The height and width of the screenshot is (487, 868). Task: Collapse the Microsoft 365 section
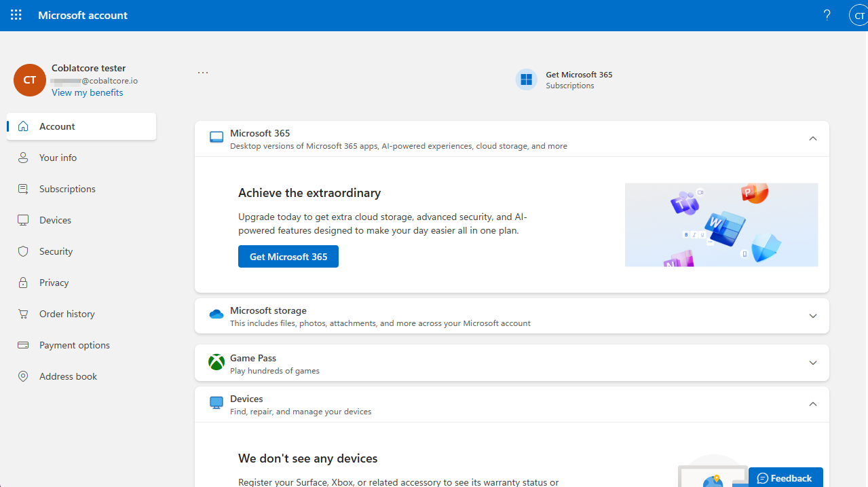pyautogui.click(x=812, y=139)
